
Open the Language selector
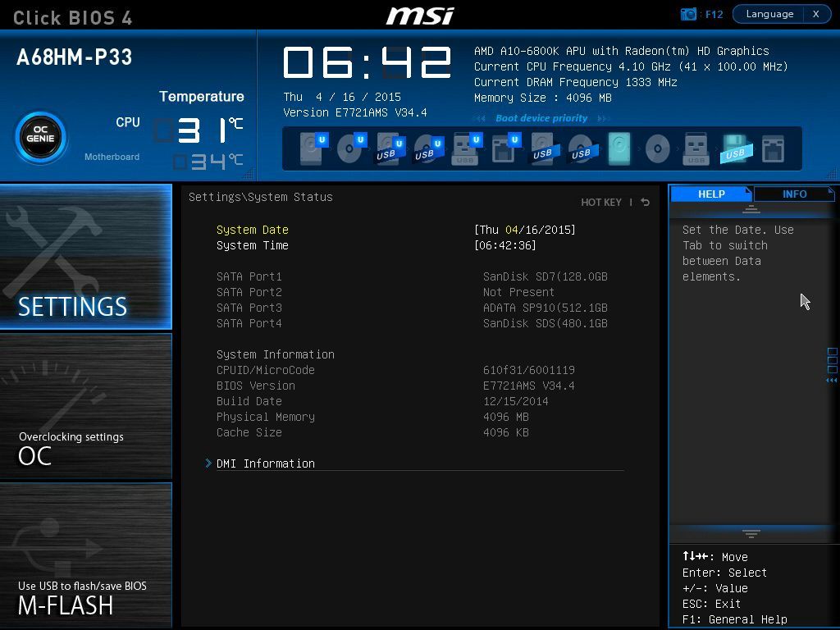pyautogui.click(x=769, y=15)
